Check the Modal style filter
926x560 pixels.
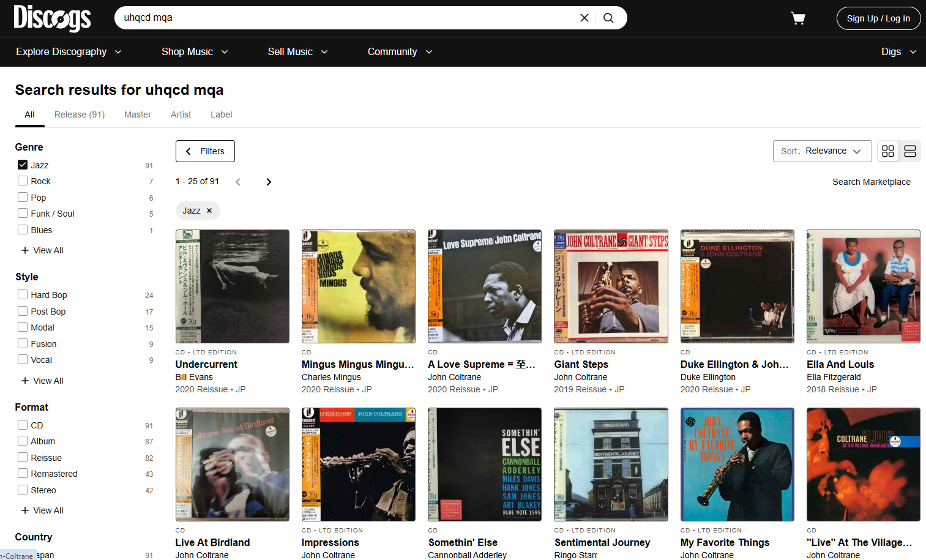tap(23, 327)
